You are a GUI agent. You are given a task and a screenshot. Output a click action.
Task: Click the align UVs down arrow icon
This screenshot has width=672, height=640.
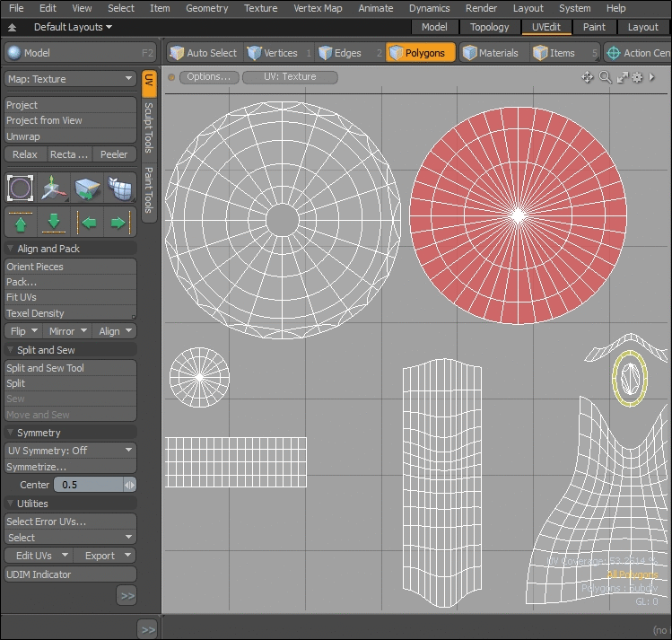point(54,222)
